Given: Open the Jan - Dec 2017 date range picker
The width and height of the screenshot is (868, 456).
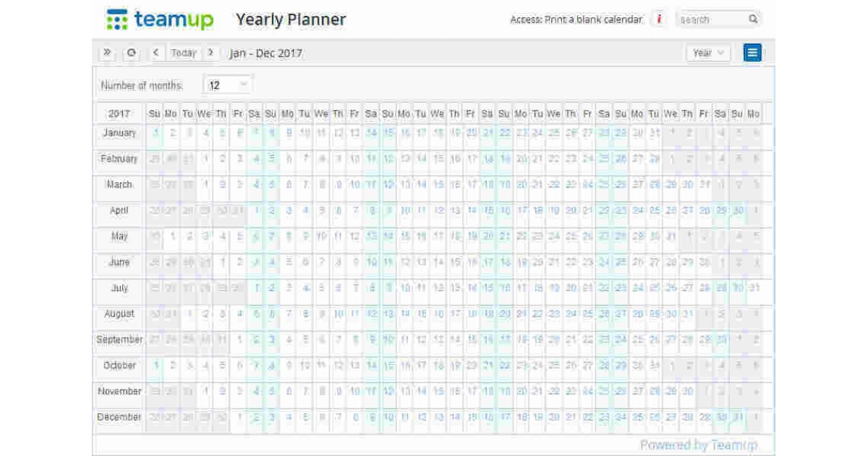Looking at the screenshot, I should tap(266, 53).
